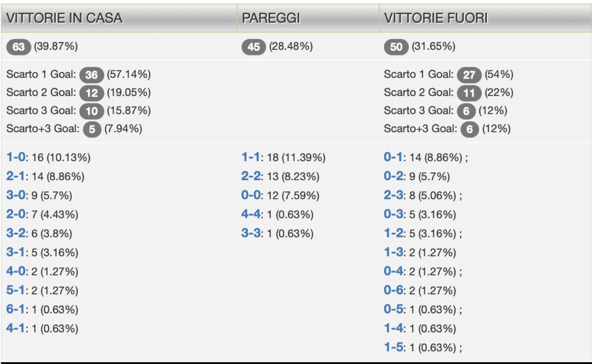Click the 2-3 away score link
This screenshot has width=592, height=364.
coord(393,195)
